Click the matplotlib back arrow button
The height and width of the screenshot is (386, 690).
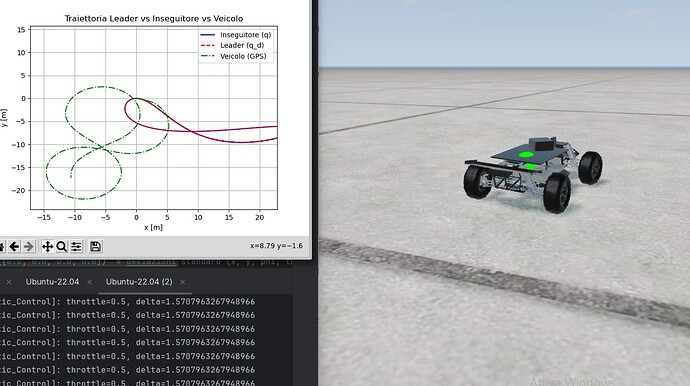(14, 246)
